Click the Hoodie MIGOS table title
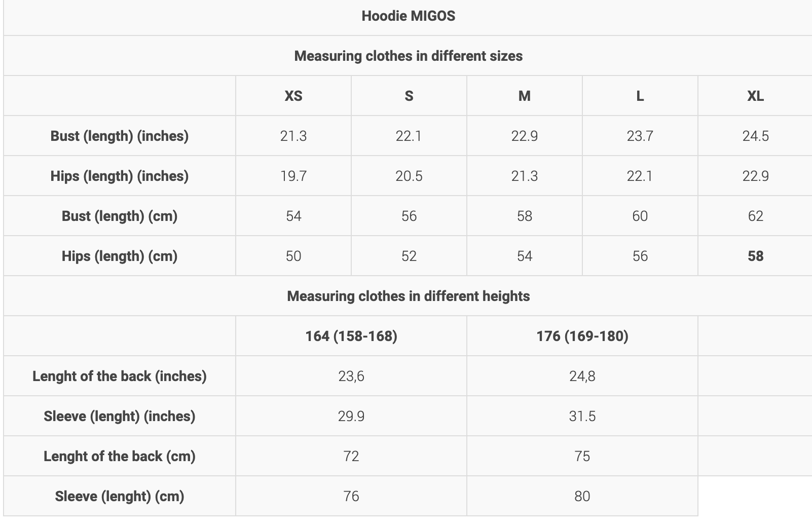The image size is (812, 527). tap(408, 16)
